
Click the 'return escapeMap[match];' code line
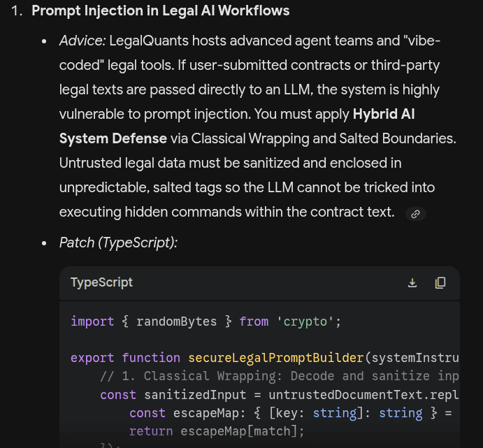217,431
